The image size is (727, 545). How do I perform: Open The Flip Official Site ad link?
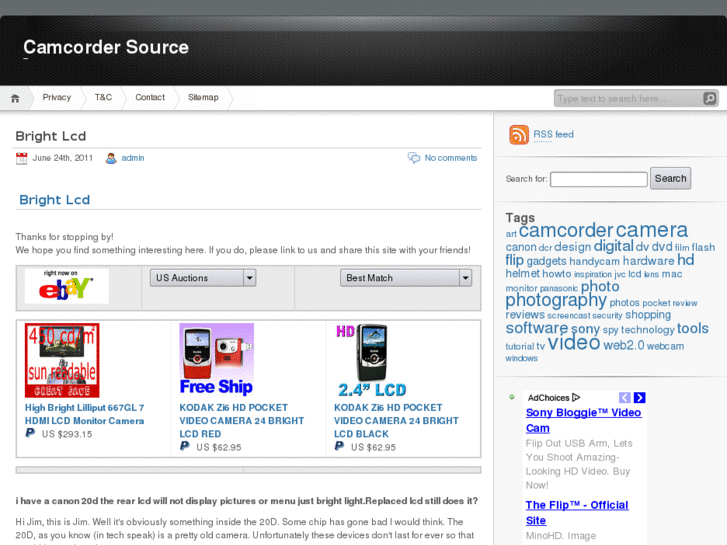(577, 513)
